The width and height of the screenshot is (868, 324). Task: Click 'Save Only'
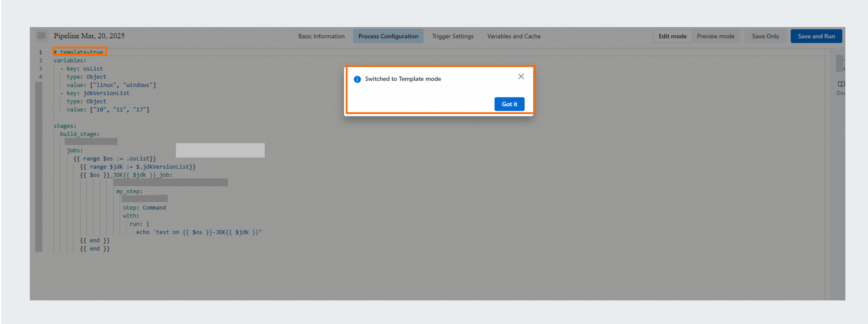[x=765, y=36]
